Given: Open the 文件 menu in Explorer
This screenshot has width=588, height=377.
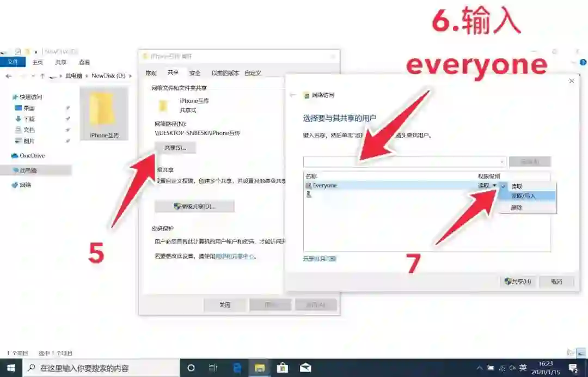Looking at the screenshot, I should pos(13,62).
